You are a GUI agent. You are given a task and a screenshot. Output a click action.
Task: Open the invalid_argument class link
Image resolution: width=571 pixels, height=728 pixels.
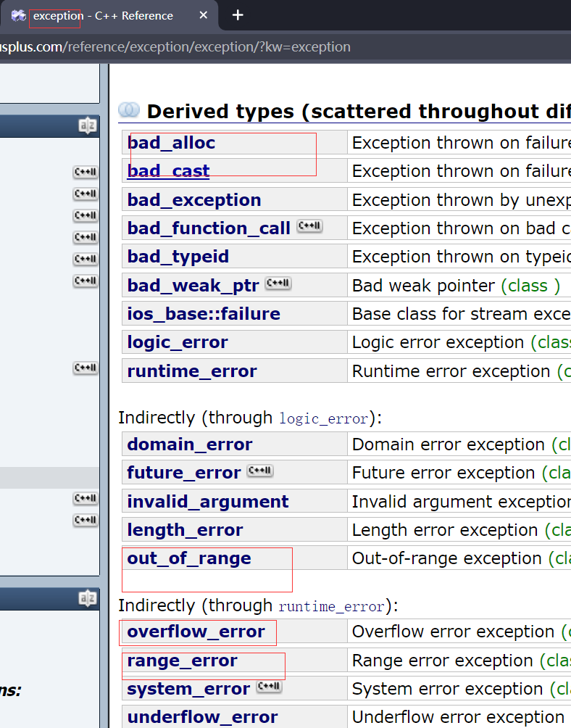pos(208,502)
